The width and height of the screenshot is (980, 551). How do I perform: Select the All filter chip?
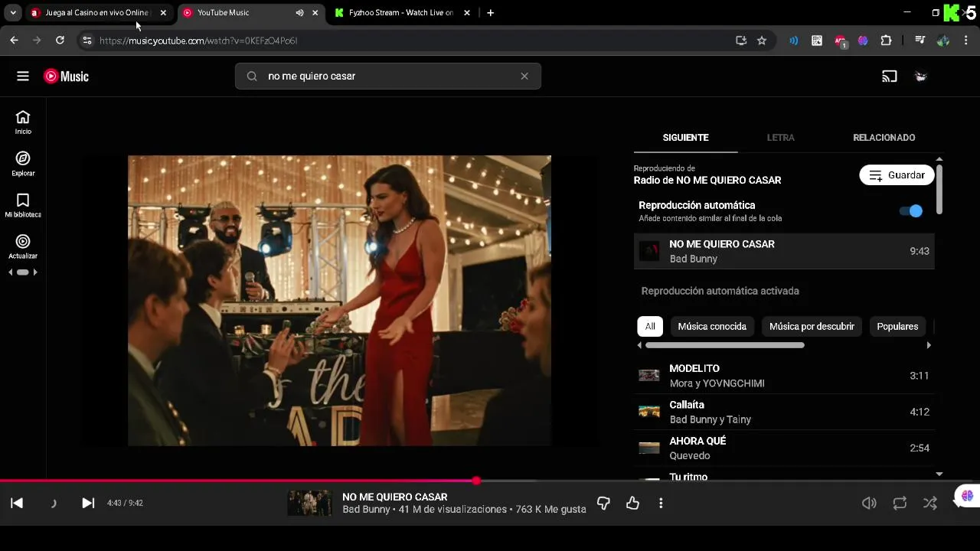pos(650,326)
